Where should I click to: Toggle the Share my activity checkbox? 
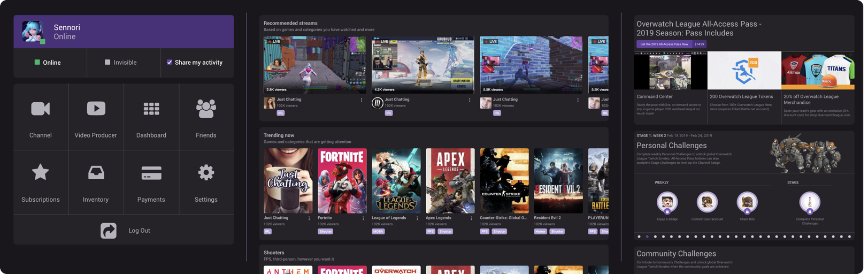pos(170,62)
